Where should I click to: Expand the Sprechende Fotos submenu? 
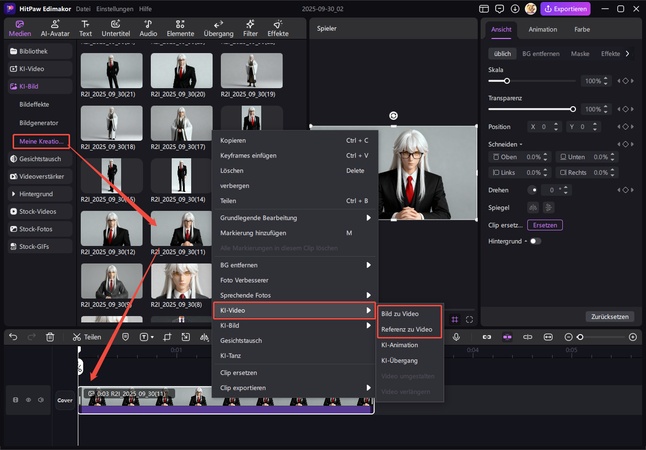(x=295, y=295)
